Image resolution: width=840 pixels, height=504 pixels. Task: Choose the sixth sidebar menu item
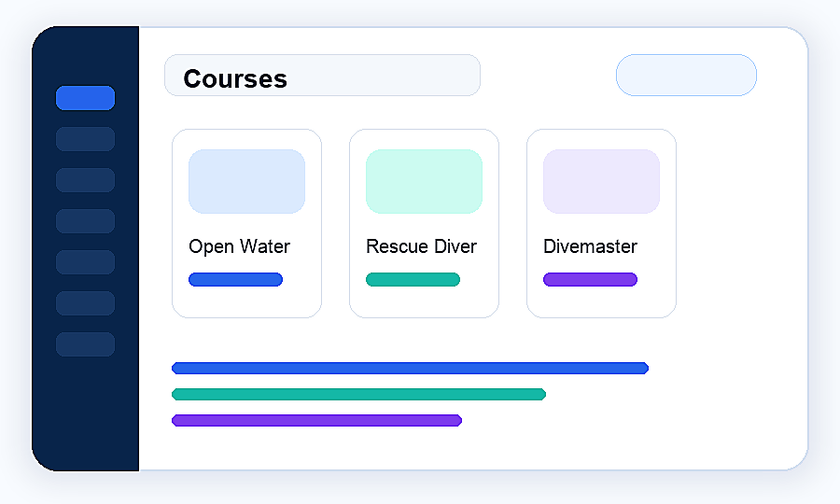tap(85, 303)
